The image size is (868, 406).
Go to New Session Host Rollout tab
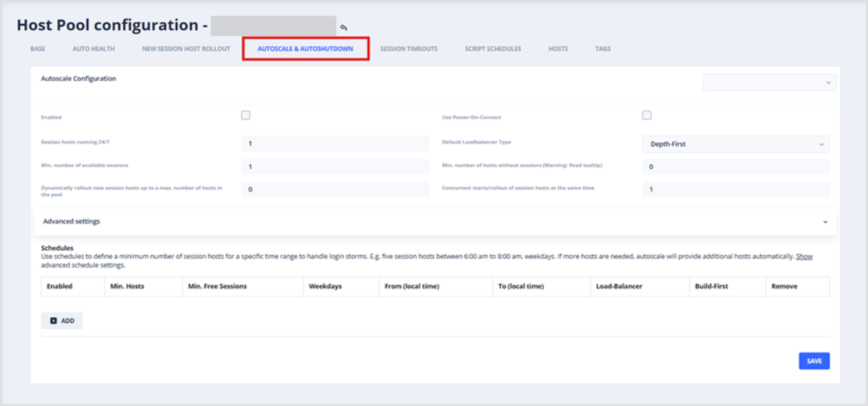click(x=186, y=49)
